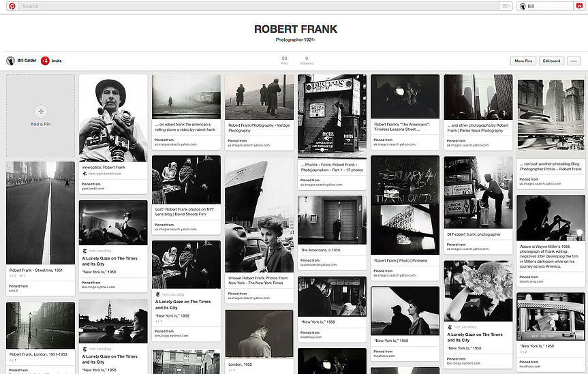The width and height of the screenshot is (588, 374).
Task: Click the ygor.tumblr.com source link
Action: (x=105, y=174)
